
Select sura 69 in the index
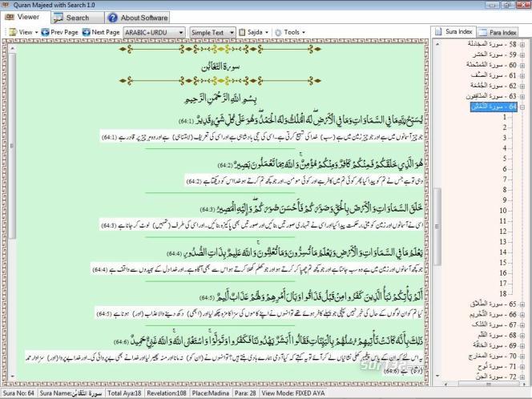[494, 345]
